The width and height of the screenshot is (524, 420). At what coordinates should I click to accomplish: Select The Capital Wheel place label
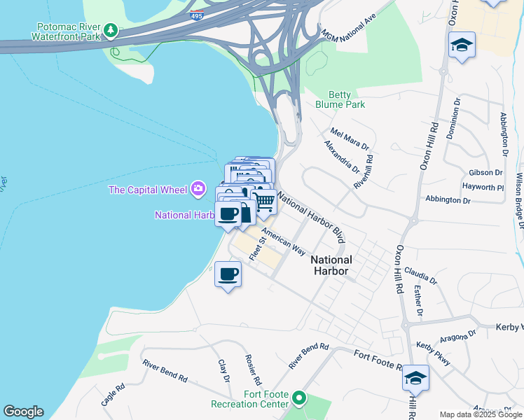[x=147, y=190]
